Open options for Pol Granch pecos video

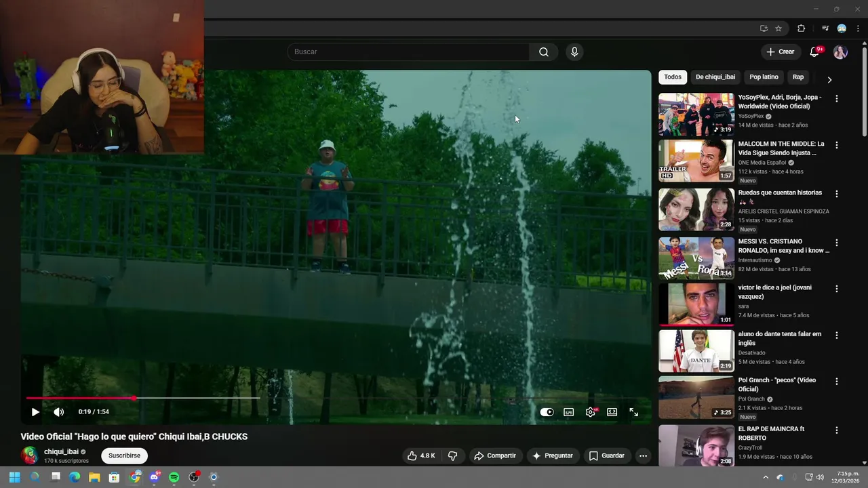[836, 382]
